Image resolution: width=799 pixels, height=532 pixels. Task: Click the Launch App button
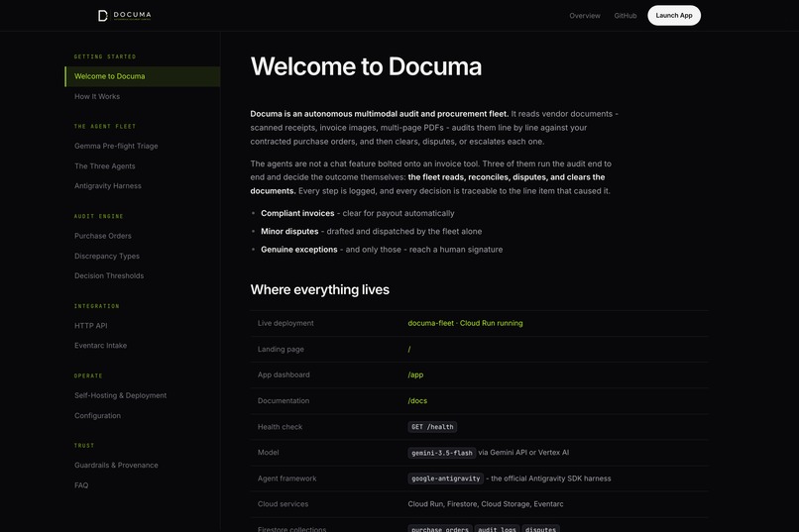(674, 15)
